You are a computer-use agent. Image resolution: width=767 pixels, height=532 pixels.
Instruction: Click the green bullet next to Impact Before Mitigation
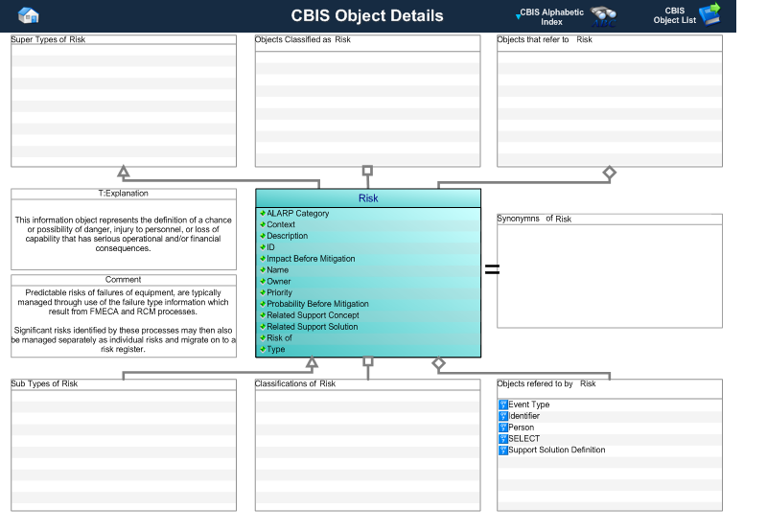point(263,258)
